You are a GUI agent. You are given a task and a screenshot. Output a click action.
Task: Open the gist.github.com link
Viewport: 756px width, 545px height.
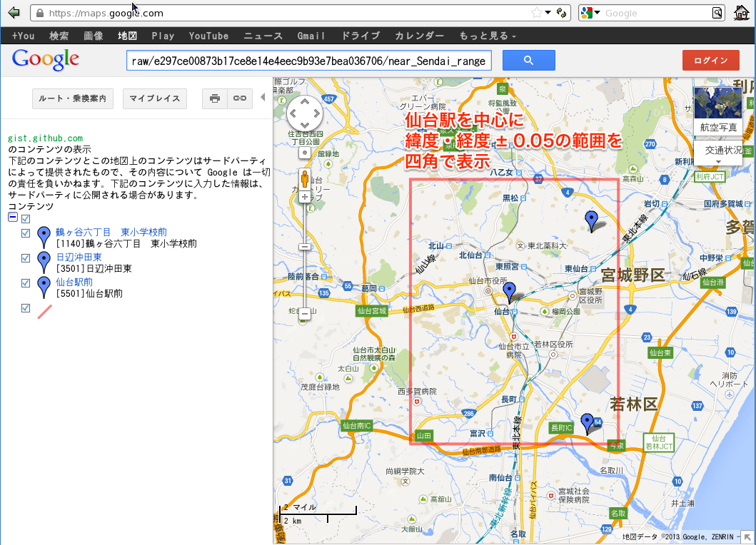tap(45, 138)
